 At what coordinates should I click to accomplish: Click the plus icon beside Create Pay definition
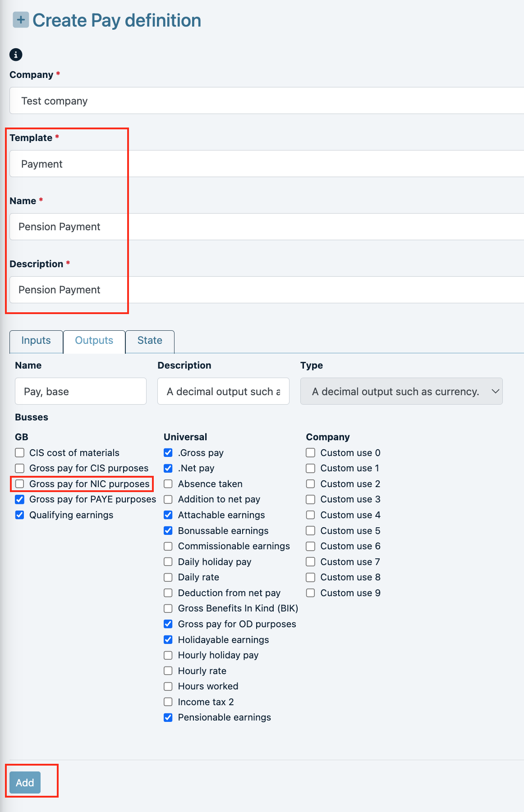point(21,20)
